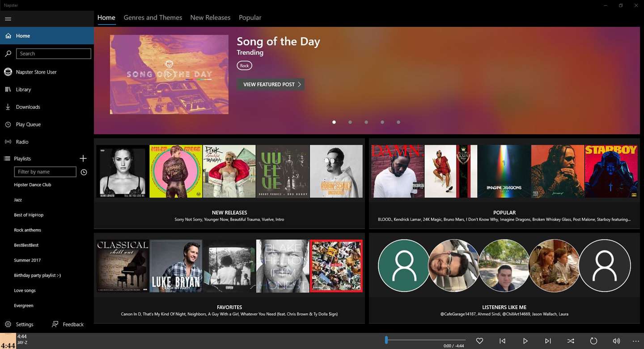Click the POPULAR section heading
This screenshot has width=644, height=349.
[x=504, y=213]
